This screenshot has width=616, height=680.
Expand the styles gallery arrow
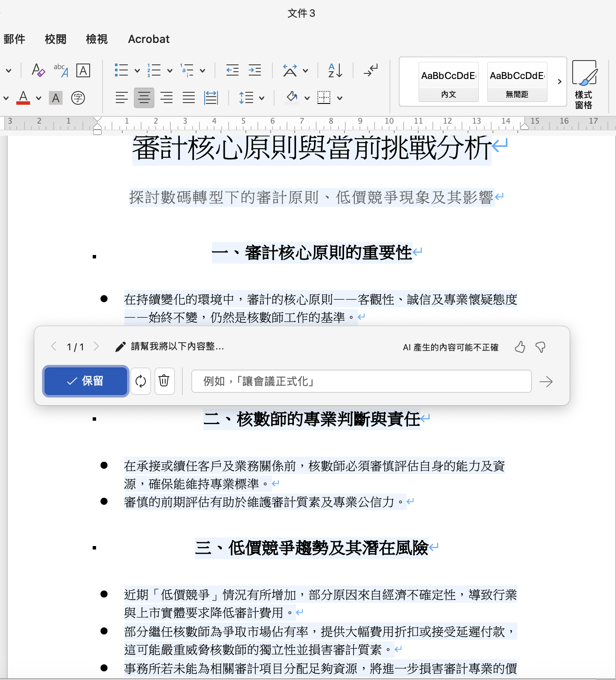point(559,82)
